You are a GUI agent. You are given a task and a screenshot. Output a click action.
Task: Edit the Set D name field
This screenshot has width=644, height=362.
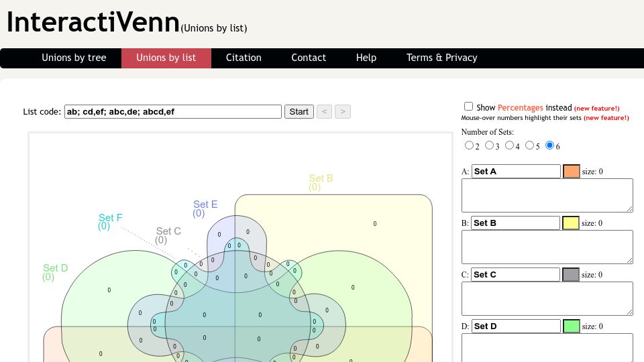516,326
